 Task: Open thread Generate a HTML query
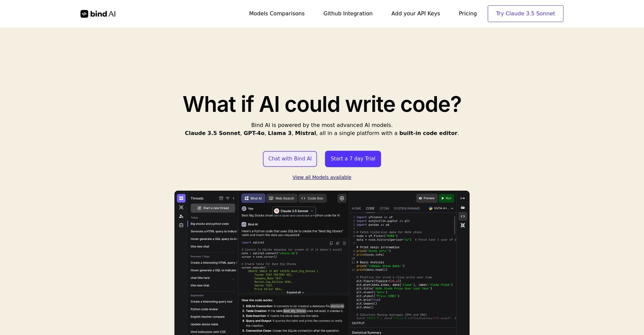coord(214,231)
